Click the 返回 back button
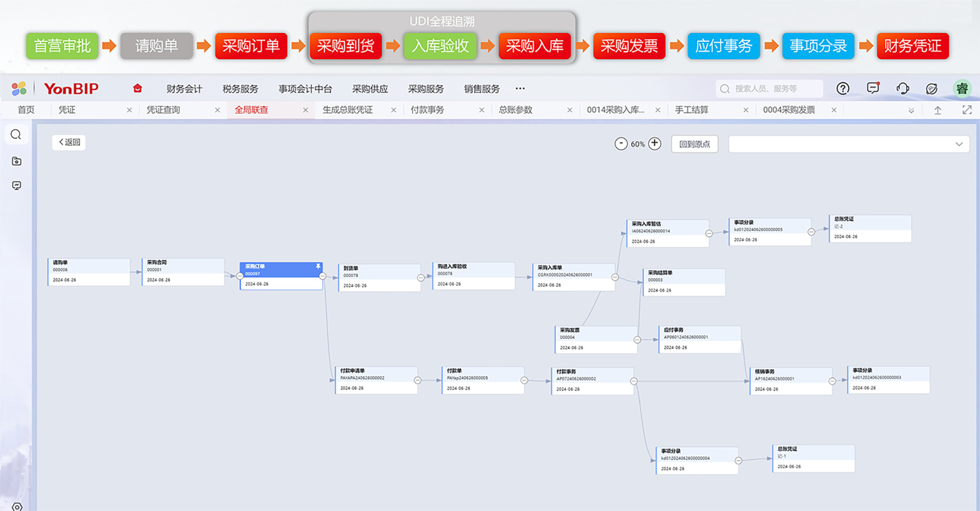 click(69, 142)
